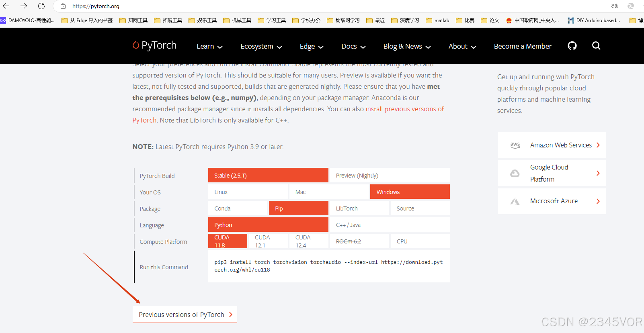This screenshot has width=644, height=333.
Task: Select CUDA 12.4 compute platform
Action: [x=309, y=241]
